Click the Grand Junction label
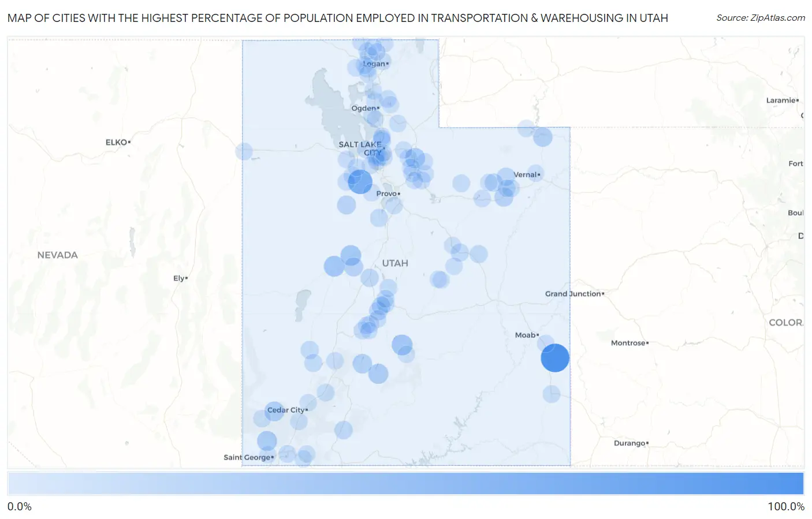Screen dimensions: 812x519 575,294
